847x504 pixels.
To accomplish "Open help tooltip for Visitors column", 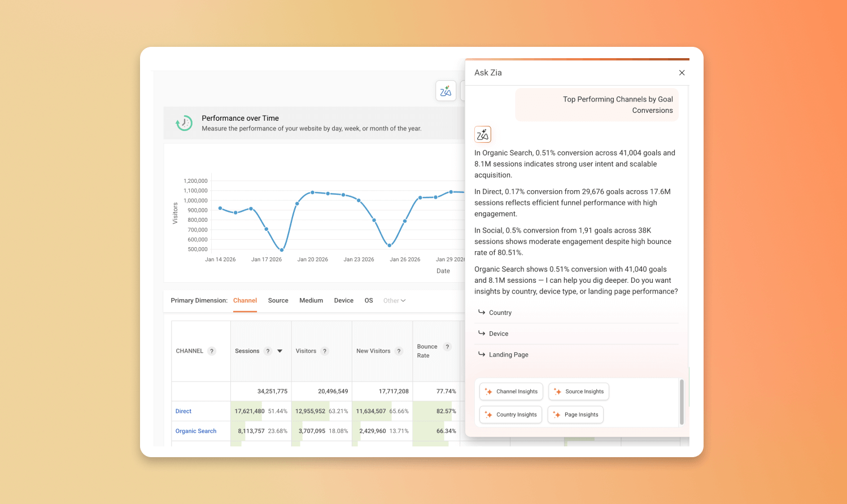I will tap(325, 351).
